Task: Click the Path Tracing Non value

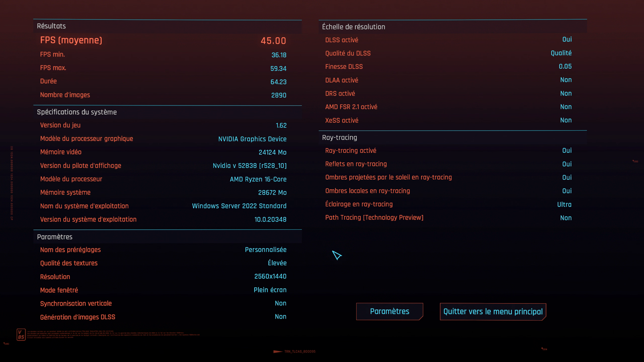Action: click(566, 218)
